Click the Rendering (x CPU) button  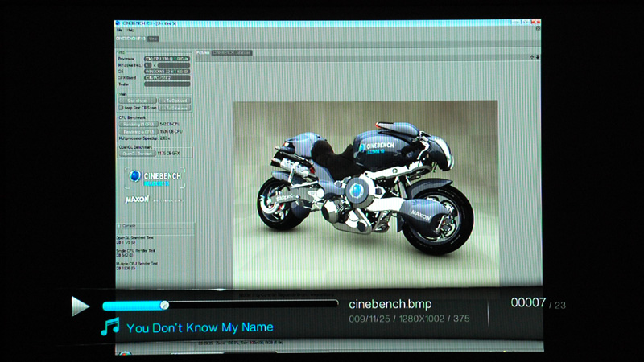pyautogui.click(x=138, y=131)
